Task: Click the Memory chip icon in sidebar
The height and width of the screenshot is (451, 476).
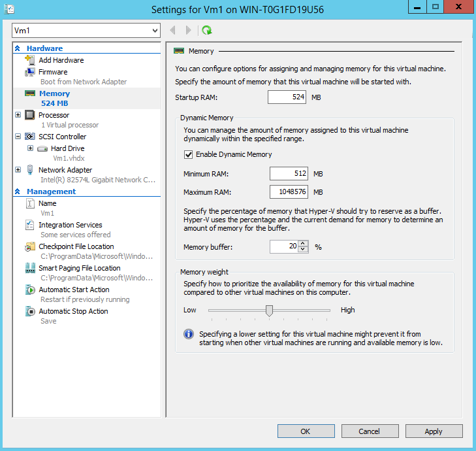Action: click(30, 93)
